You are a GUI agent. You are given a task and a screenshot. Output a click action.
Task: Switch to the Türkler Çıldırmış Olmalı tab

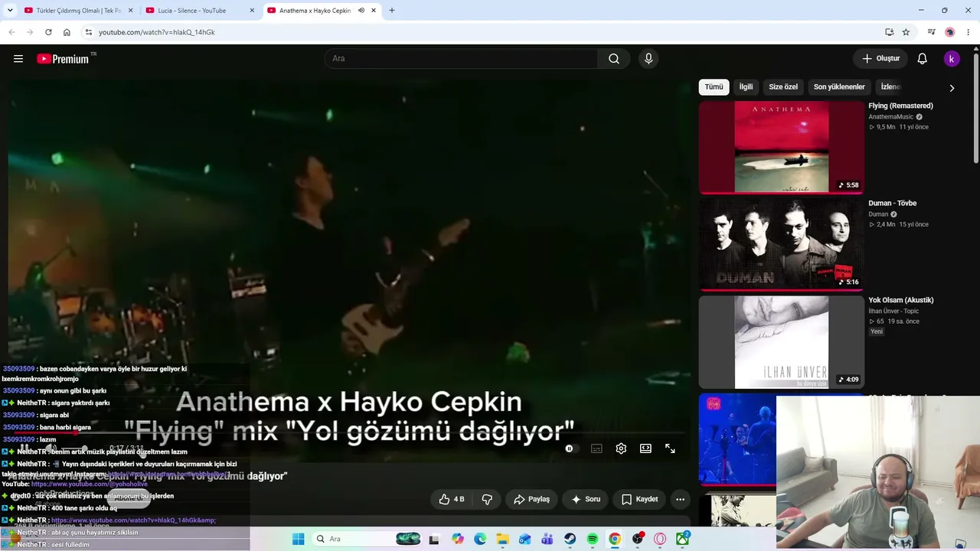[x=78, y=11]
